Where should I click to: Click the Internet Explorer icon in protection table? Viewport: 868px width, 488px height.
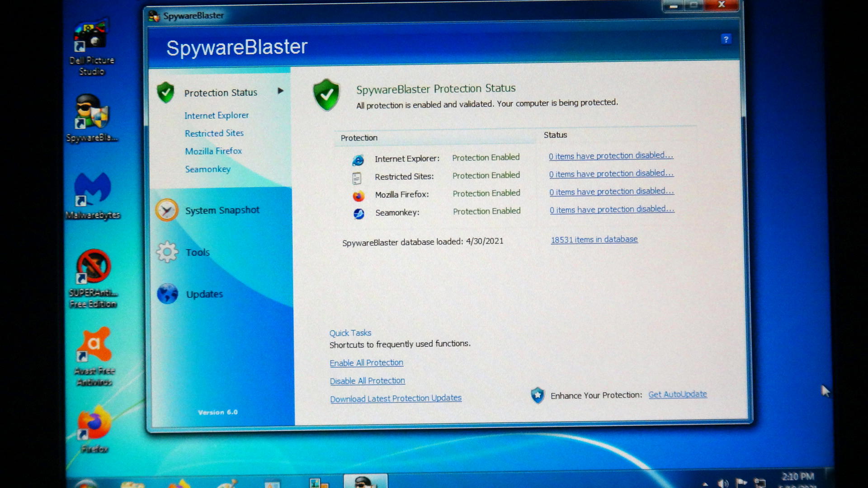(x=358, y=160)
